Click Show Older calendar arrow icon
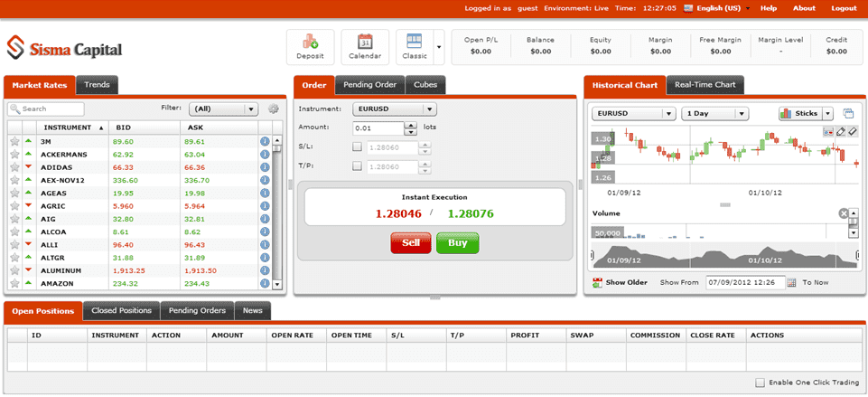Viewport: 868px width, 397px height. pos(597,282)
